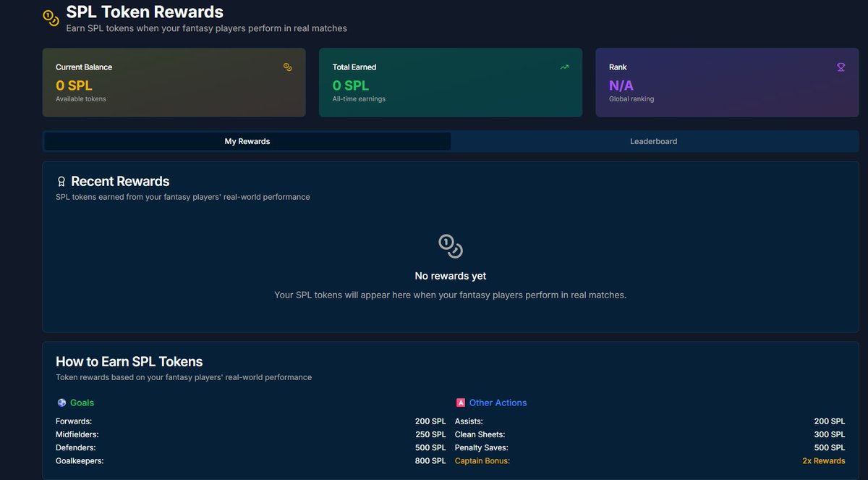This screenshot has width=868, height=480.
Task: Click the No rewards yet message
Action: [x=451, y=276]
